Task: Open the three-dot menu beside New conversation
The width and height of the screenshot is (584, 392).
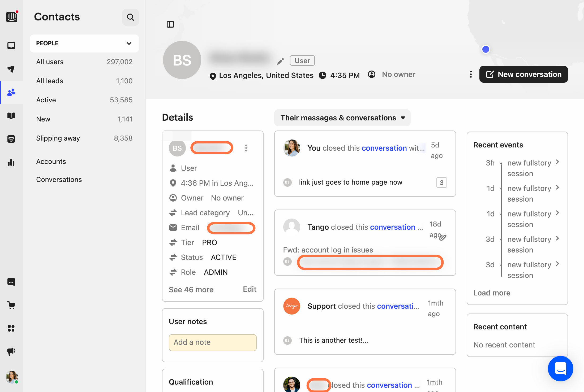Action: [x=471, y=74]
